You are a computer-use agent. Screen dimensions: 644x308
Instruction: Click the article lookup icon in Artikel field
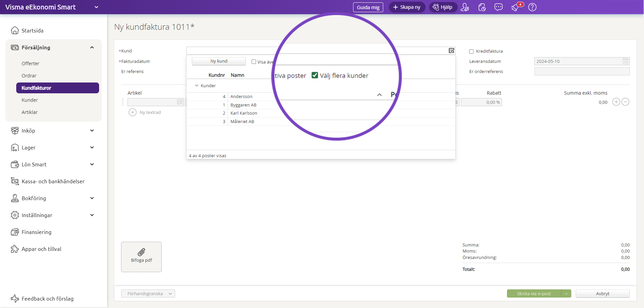[180, 102]
